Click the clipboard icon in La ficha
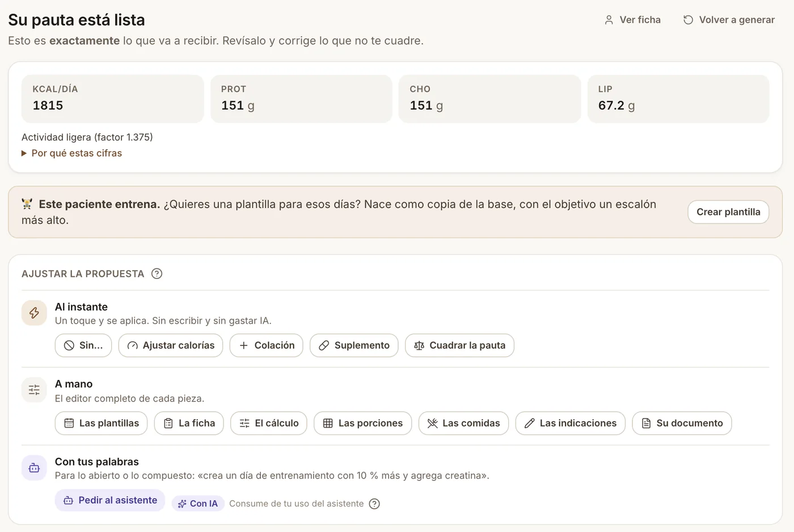Viewport: 794px width, 532px height. pyautogui.click(x=168, y=423)
